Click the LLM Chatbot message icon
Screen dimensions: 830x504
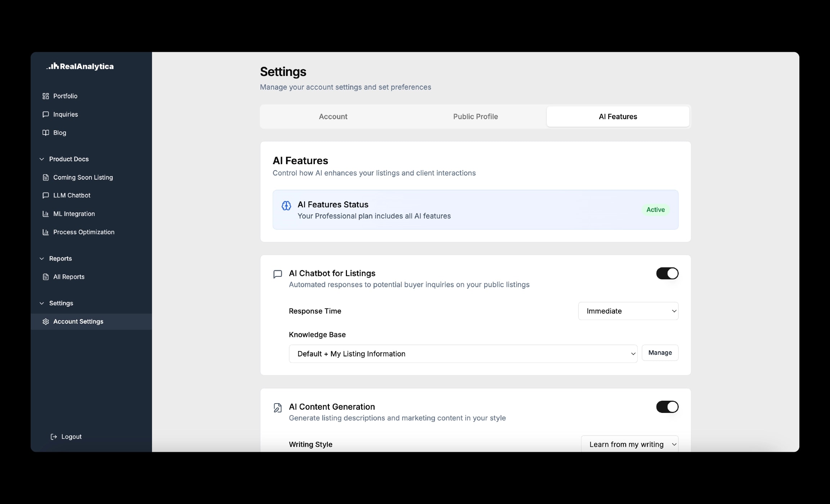46,195
